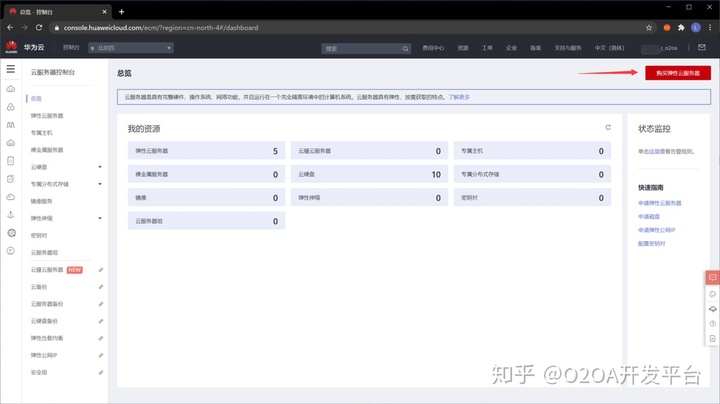This screenshot has height=404, width=720.
Task: Open the Chrome three-dot menu
Action: (x=710, y=28)
